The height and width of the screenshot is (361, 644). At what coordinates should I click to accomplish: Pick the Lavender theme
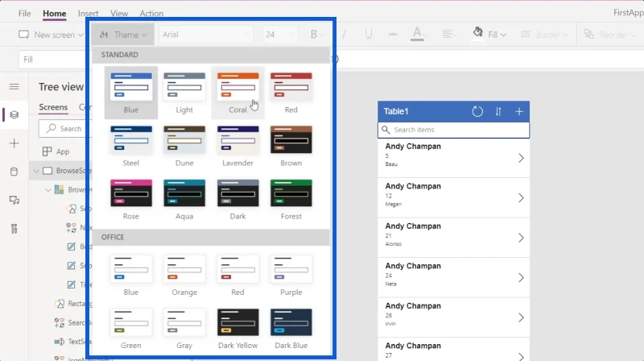[237, 146]
